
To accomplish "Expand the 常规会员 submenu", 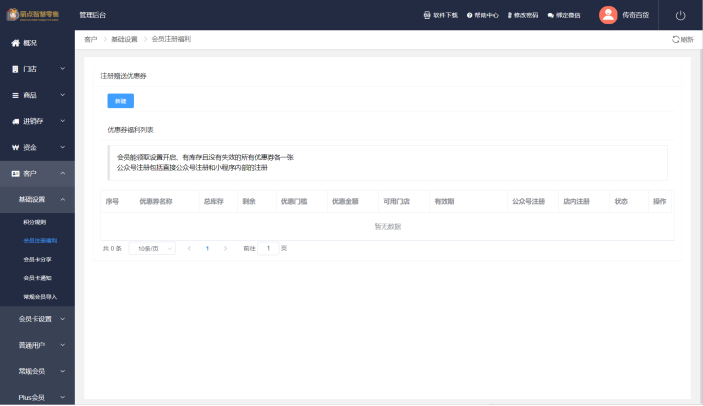I will click(37, 371).
